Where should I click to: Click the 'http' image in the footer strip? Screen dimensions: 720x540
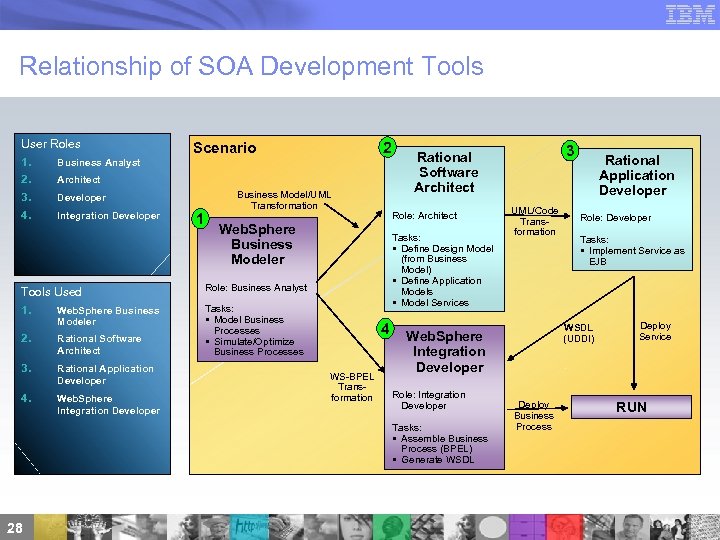point(249,527)
